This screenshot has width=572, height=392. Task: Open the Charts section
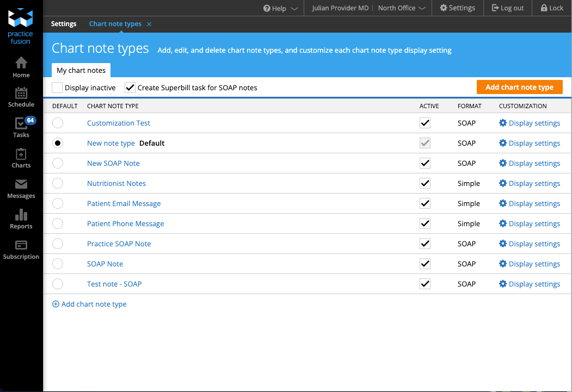[21, 158]
